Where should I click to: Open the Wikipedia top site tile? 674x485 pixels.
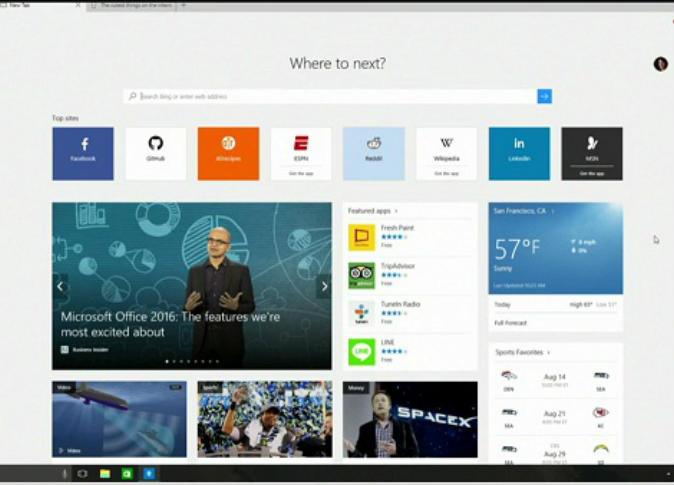[x=446, y=153]
